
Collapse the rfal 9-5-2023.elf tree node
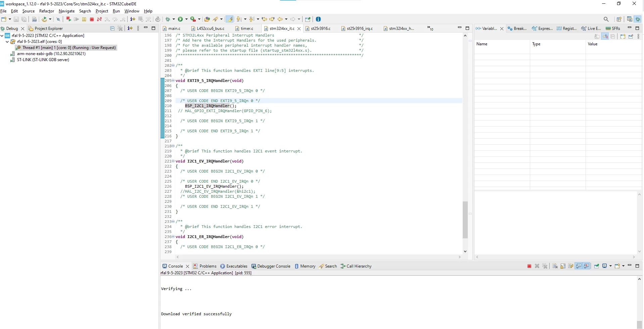7,42
